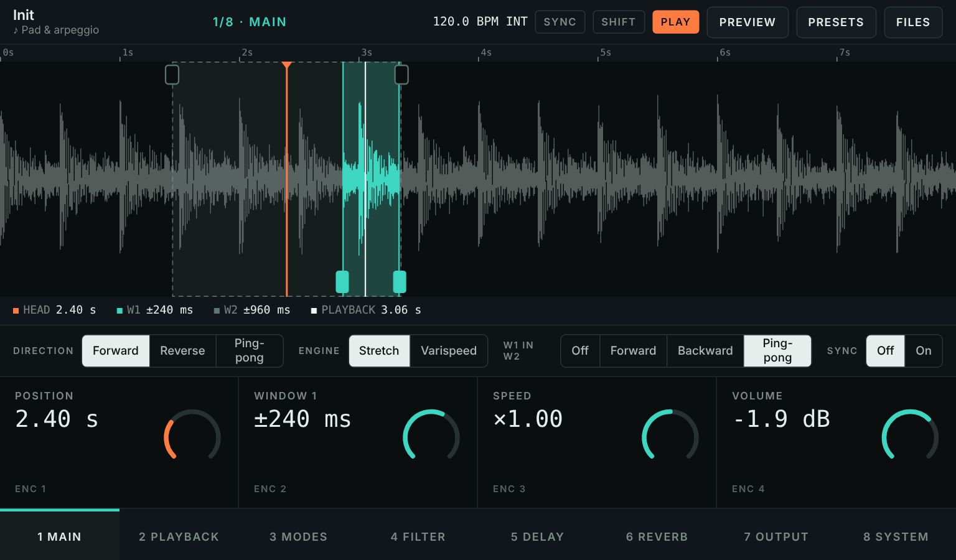The height and width of the screenshot is (560, 956).
Task: Click the 4s mark on timeline ruler
Action: [486, 52]
